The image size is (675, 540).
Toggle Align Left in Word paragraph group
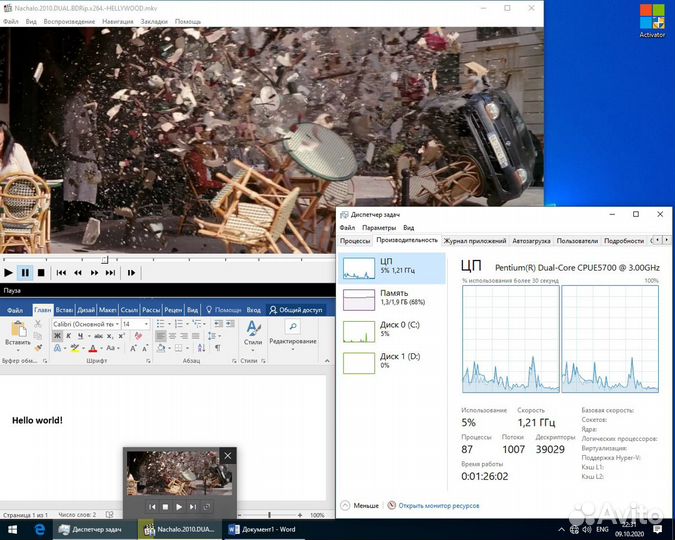point(161,336)
